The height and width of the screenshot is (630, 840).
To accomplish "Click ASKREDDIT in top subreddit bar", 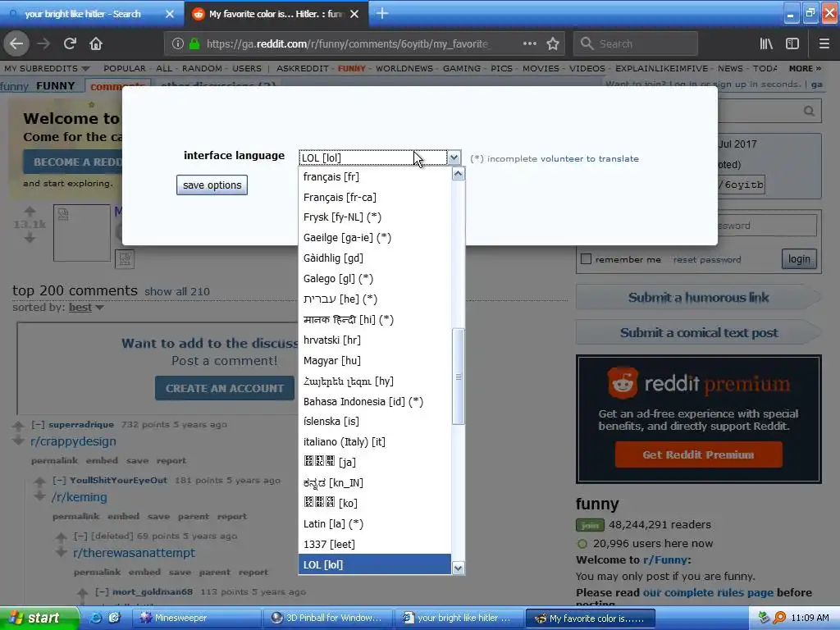I will coord(302,69).
